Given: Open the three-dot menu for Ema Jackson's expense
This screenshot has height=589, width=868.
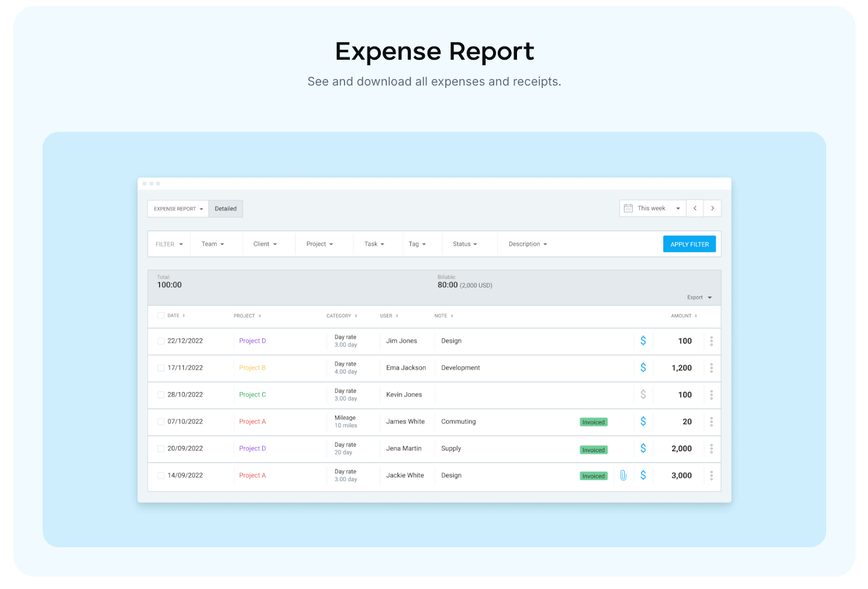Looking at the screenshot, I should tap(711, 368).
